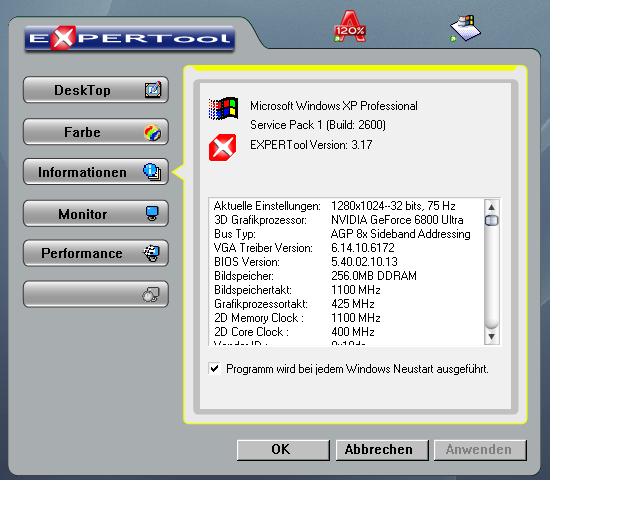Confirm with the OK button
The height and width of the screenshot is (512, 640).
[283, 450]
